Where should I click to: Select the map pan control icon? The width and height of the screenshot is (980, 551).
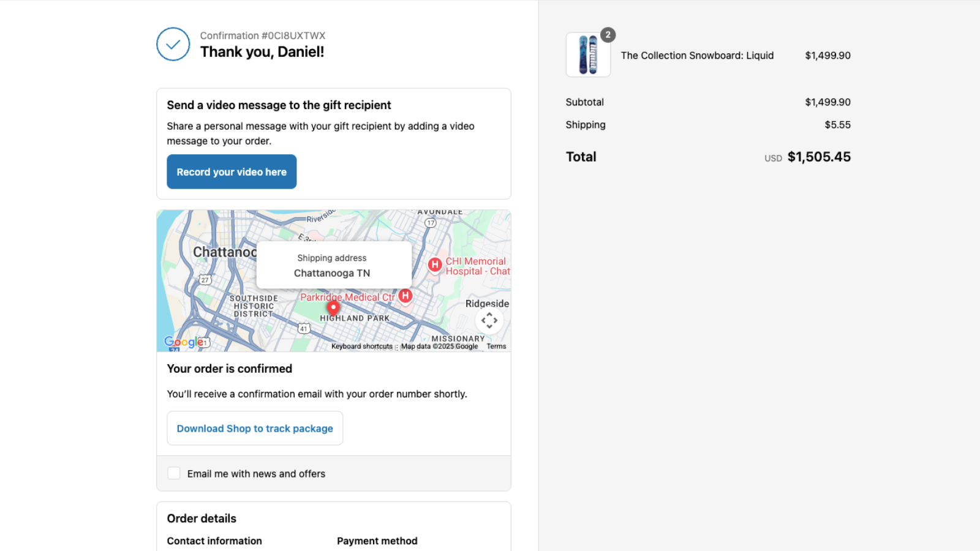click(489, 320)
